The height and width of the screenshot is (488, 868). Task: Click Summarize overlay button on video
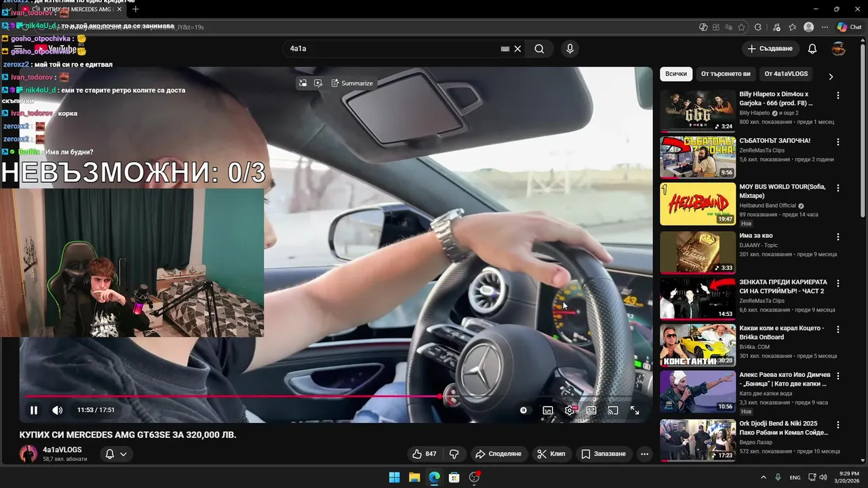[352, 83]
